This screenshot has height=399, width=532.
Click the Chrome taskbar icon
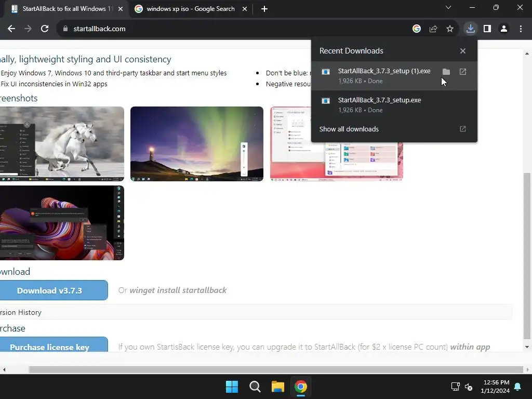coord(301,387)
